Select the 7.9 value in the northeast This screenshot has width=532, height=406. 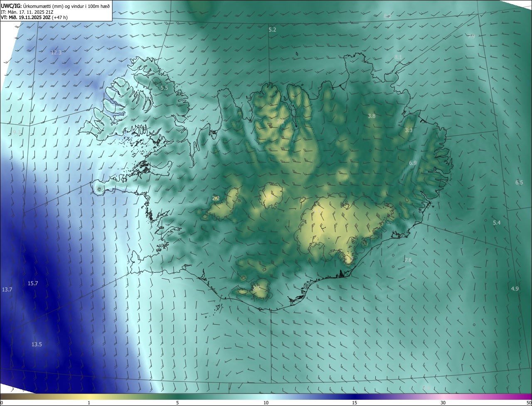[x=471, y=37]
